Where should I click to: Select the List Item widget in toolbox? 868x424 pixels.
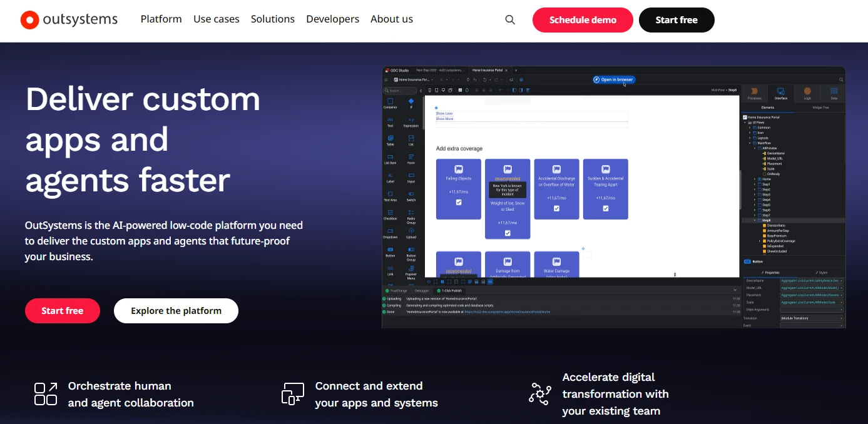point(391,159)
